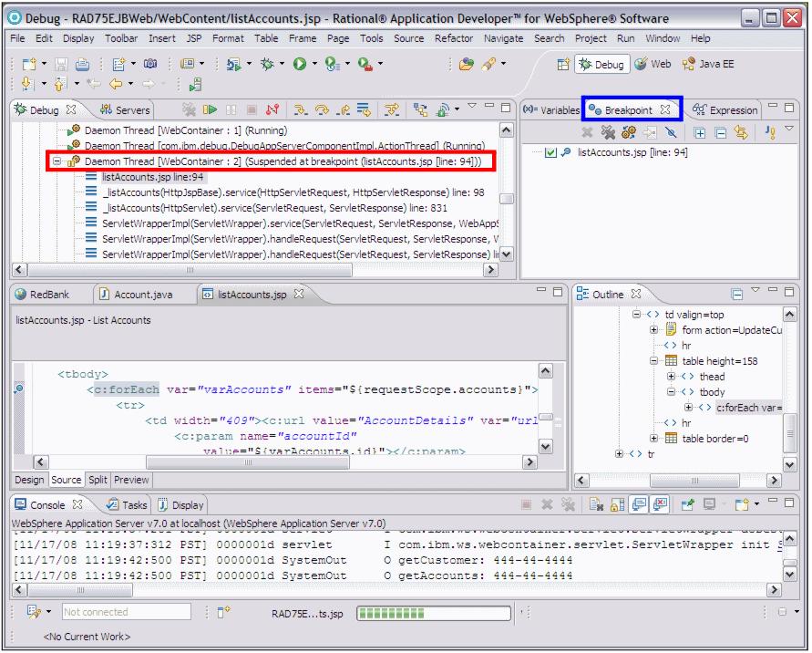Screen dimensions: 812x653
Task: Switch to the Display tab
Action: pos(180,504)
